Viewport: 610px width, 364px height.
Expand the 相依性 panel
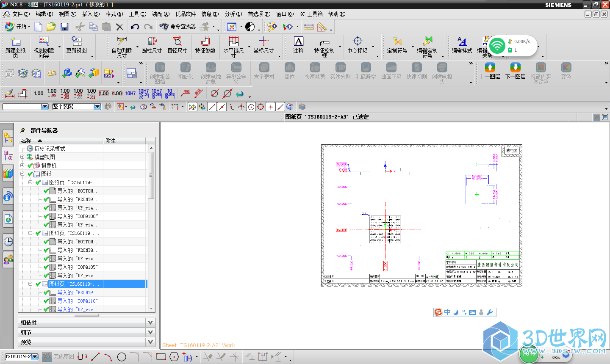click(x=150, y=323)
